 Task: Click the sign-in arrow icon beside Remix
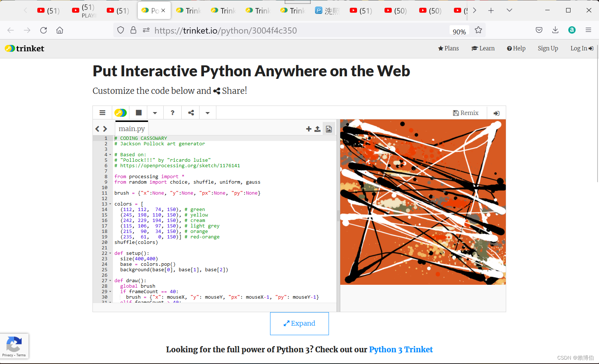coord(496,113)
